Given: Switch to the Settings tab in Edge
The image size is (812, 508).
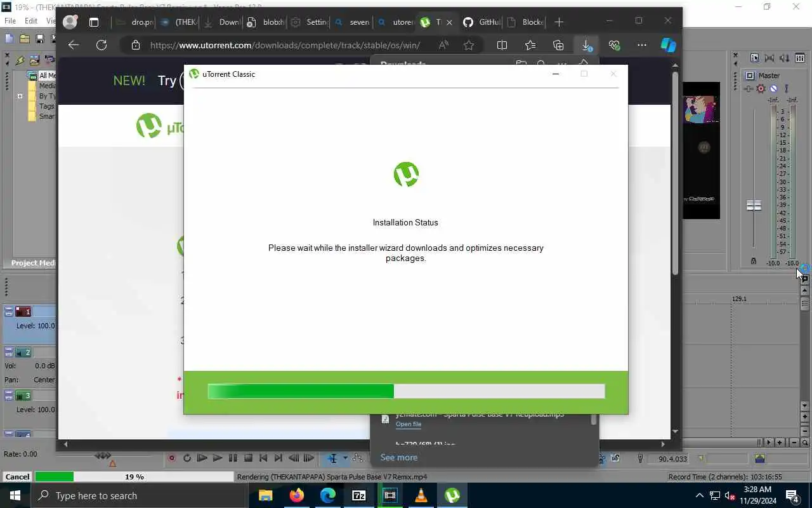Looking at the screenshot, I should [309, 22].
